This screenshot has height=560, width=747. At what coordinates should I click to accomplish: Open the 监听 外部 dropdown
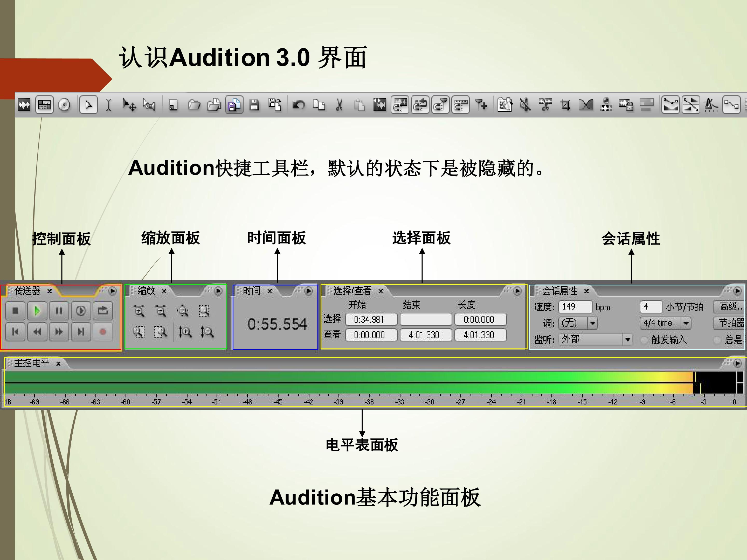tap(595, 339)
